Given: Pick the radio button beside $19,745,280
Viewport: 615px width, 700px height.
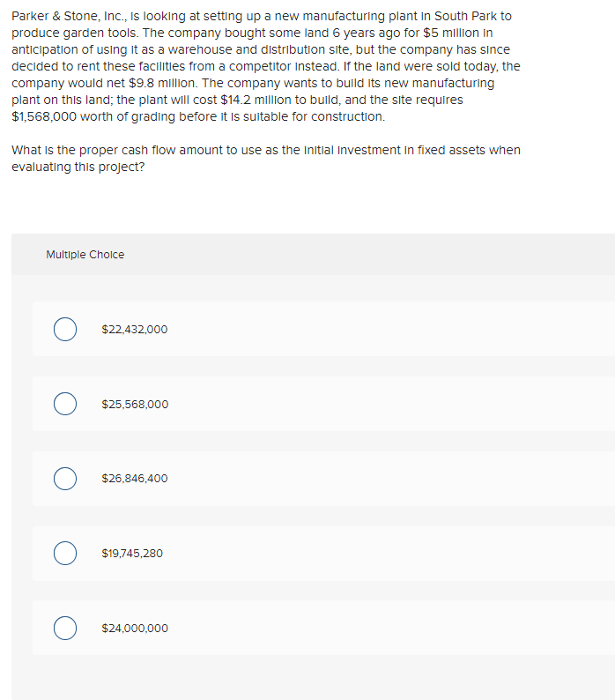Looking at the screenshot, I should click(63, 554).
